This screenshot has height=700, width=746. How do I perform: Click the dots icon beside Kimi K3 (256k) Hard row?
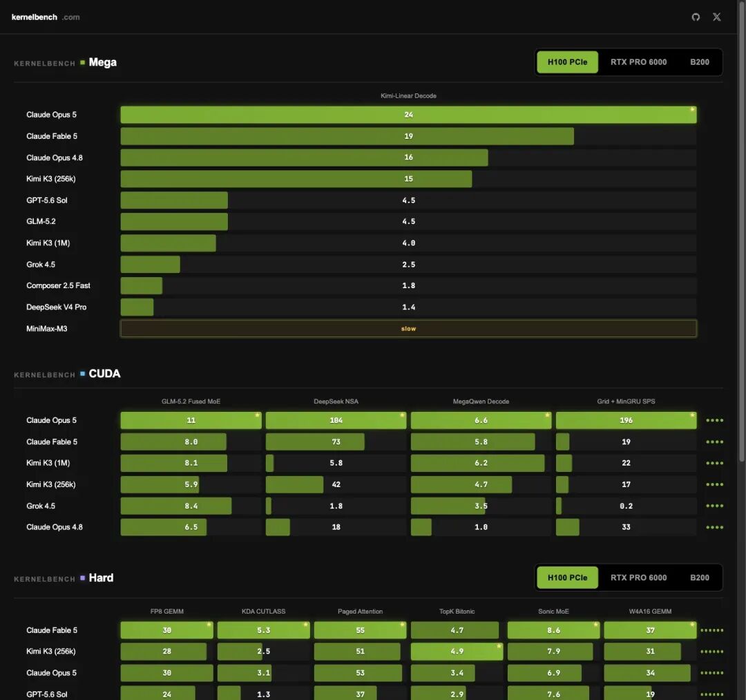point(712,652)
